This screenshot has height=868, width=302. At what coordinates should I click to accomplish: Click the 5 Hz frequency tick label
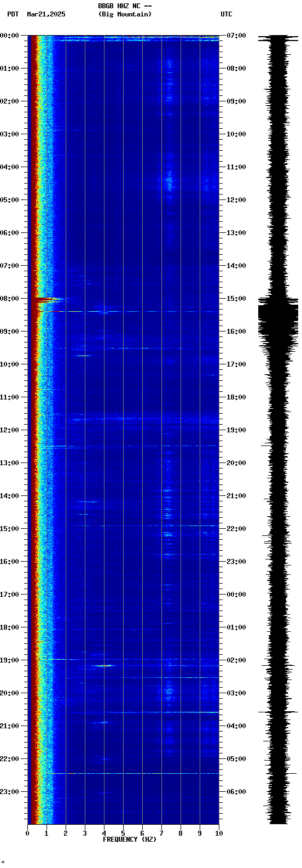coord(123,833)
